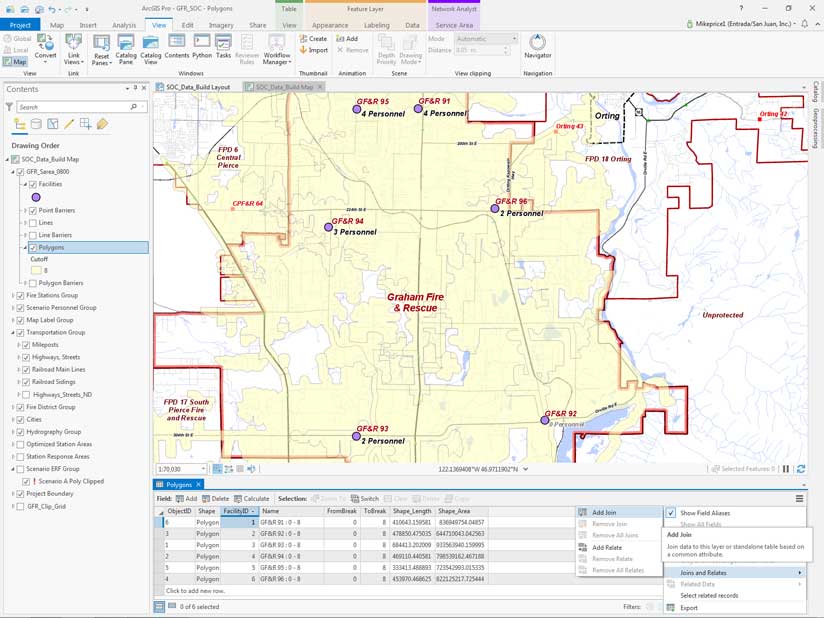Image resolution: width=824 pixels, height=618 pixels.
Task: Select List By Drawing Order icon
Action: click(x=20, y=124)
